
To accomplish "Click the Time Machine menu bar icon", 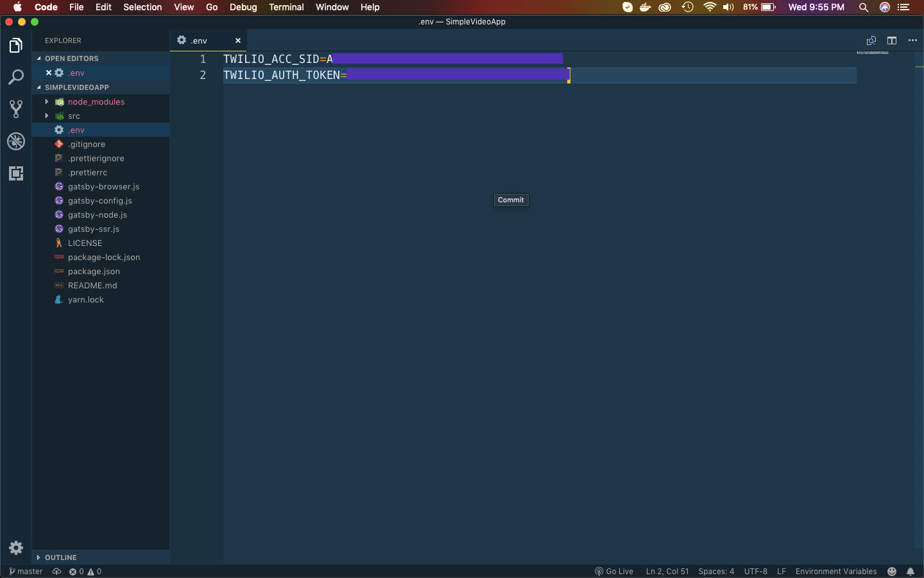I will coord(687,7).
